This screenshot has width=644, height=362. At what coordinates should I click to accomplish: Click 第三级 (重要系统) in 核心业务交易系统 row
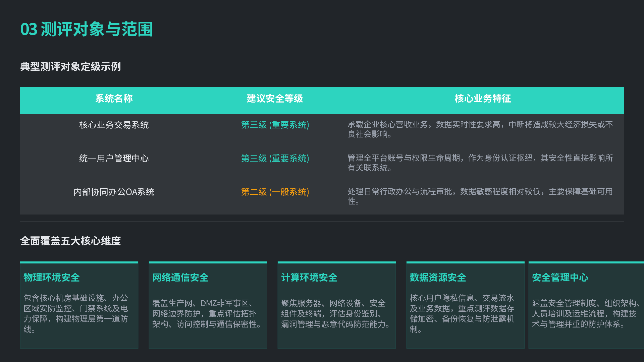pyautogui.click(x=275, y=125)
